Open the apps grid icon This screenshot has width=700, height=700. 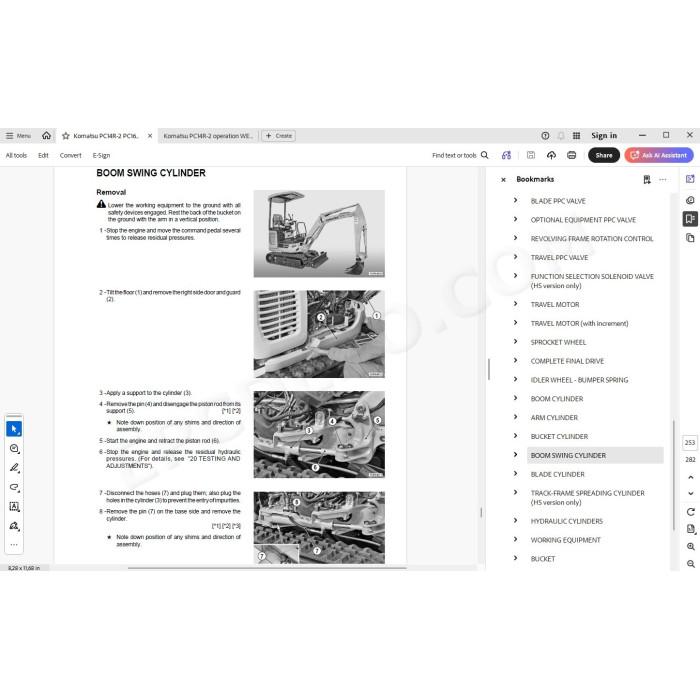point(576,136)
